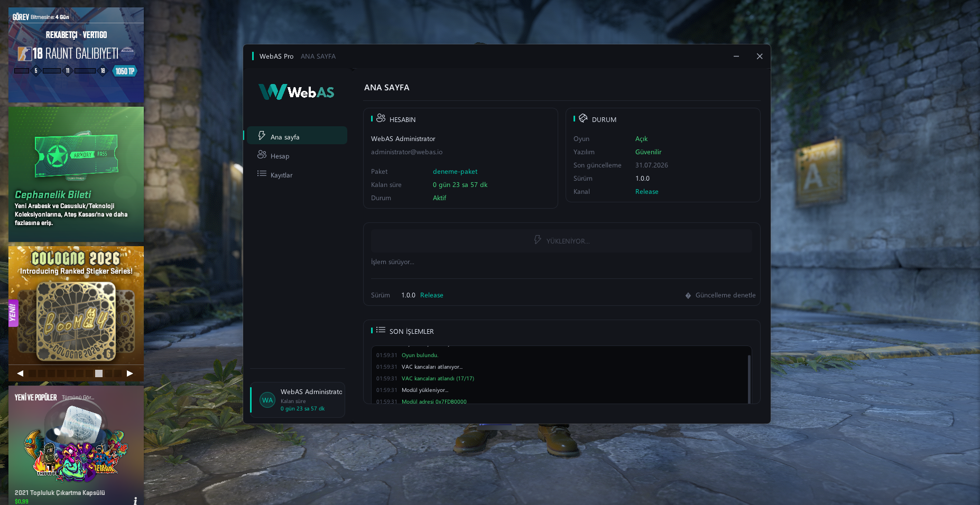Click the list icon beside SON İŞLEMLER
Image resolution: width=980 pixels, height=505 pixels.
tap(381, 330)
